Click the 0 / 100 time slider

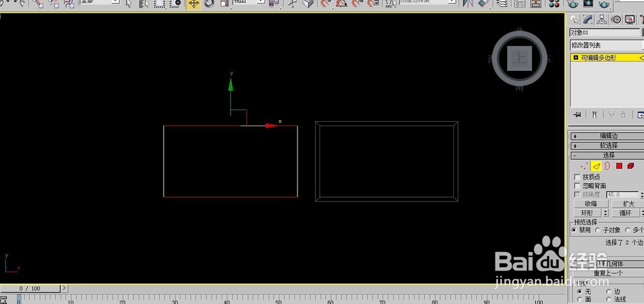30,289
